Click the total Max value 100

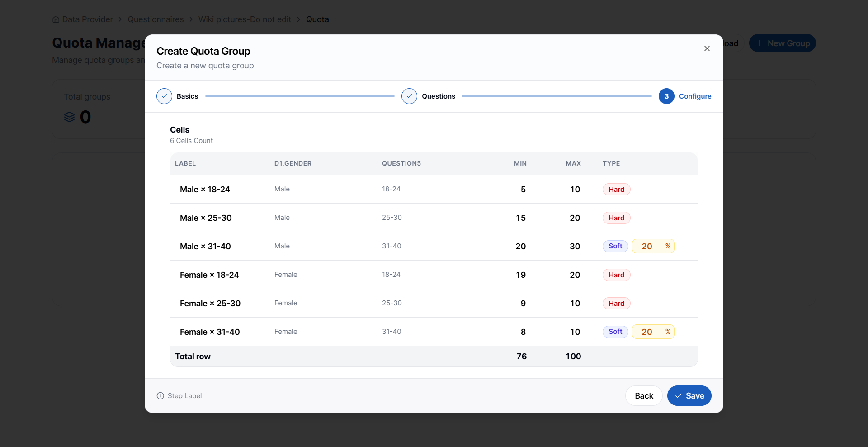coord(573,357)
